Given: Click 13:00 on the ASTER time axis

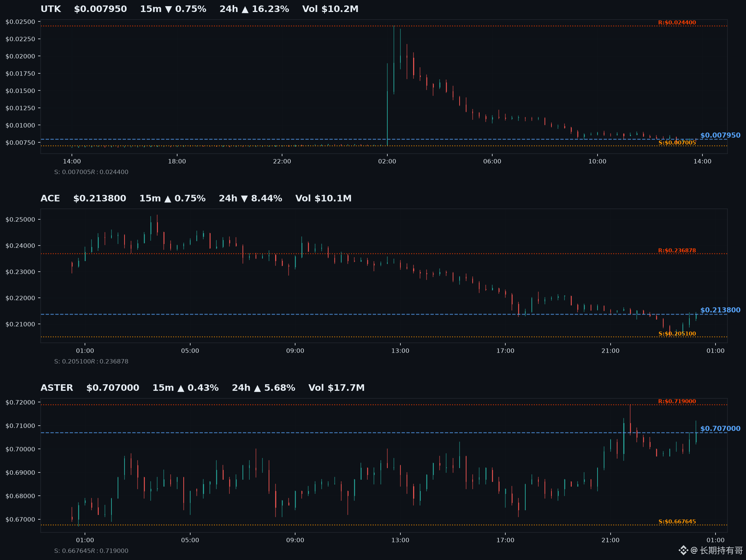Looking at the screenshot, I should coord(400,540).
